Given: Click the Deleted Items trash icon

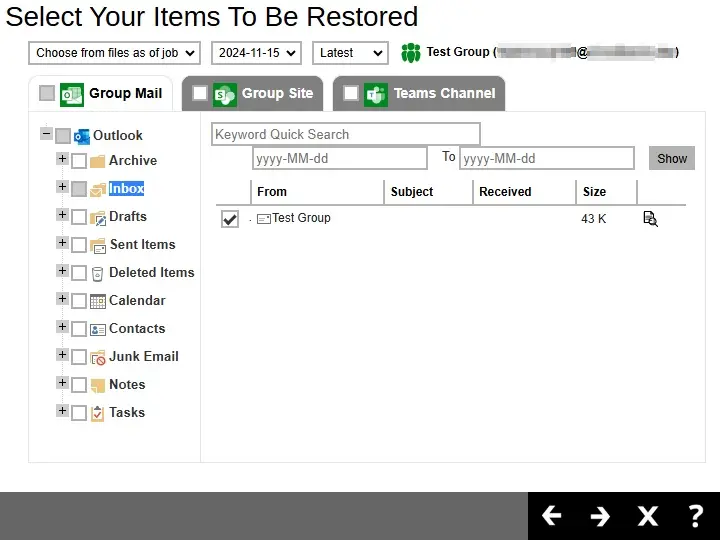Looking at the screenshot, I should tap(97, 274).
